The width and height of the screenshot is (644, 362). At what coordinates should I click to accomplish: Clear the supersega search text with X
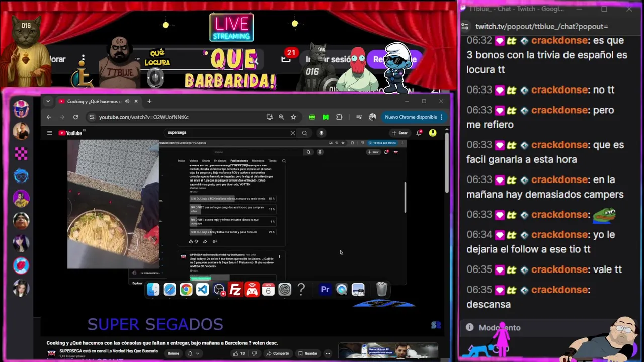coord(292,133)
